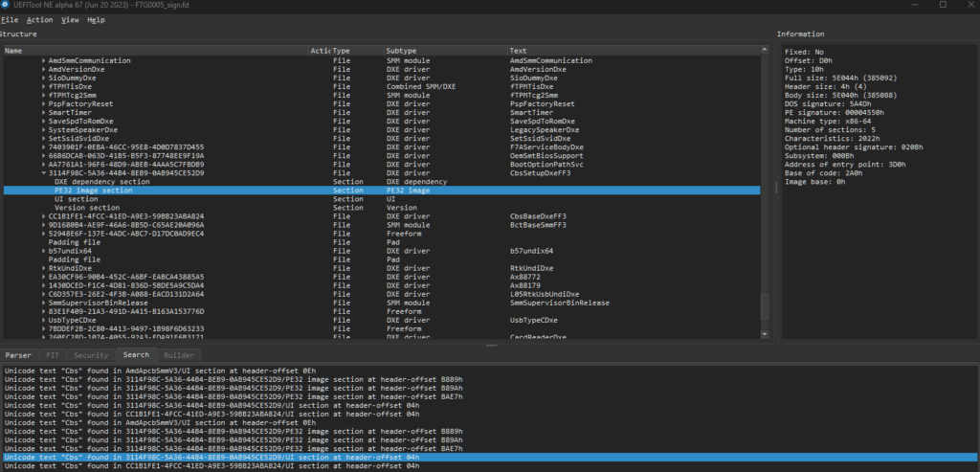
Task: Click the structure tree vertical scrollbar thumb
Action: [x=765, y=306]
